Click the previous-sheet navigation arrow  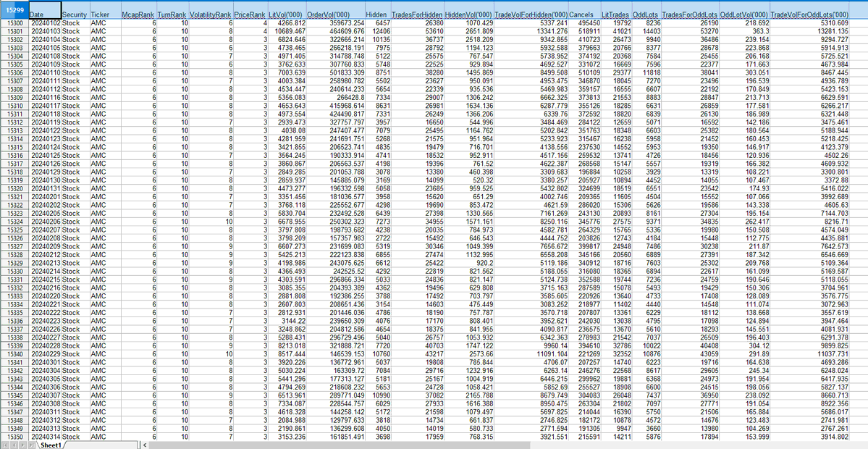[14, 444]
